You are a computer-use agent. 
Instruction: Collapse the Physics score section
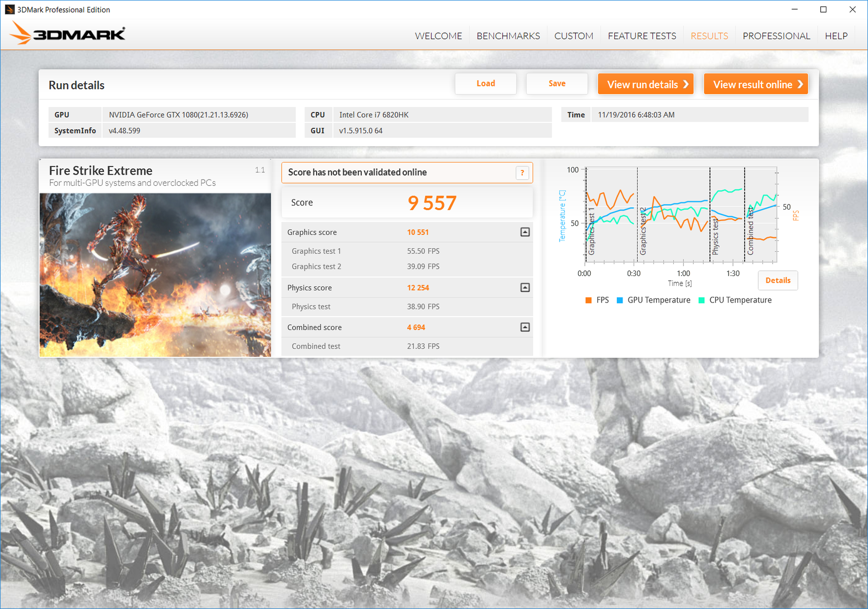[525, 288]
